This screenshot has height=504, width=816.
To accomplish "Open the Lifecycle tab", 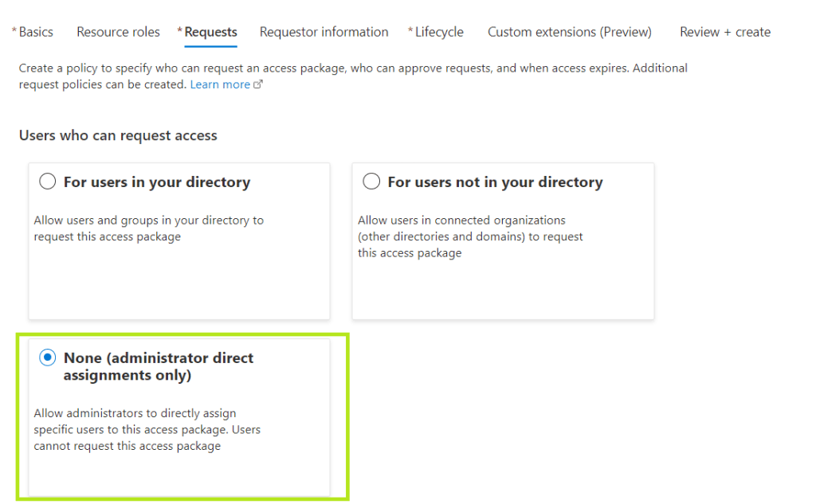I will [x=438, y=32].
